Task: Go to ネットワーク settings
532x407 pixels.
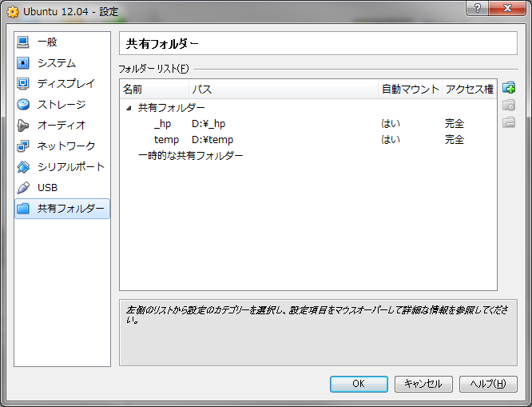Action: click(66, 146)
